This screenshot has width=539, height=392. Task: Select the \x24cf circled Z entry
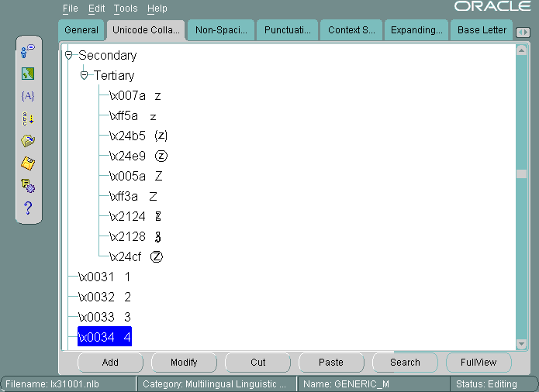pos(136,256)
